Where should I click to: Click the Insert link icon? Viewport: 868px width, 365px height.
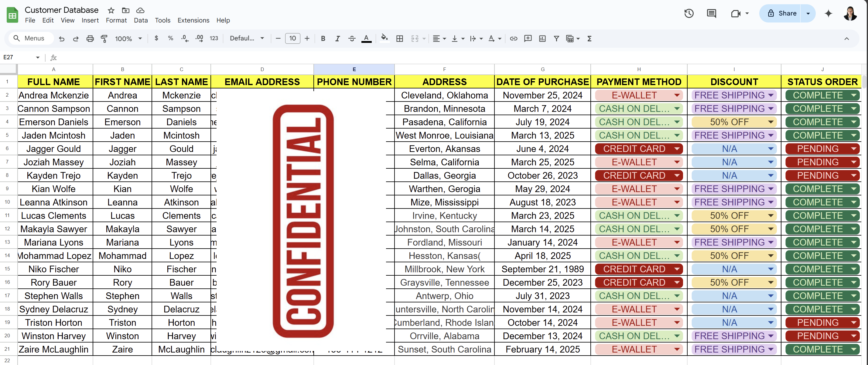pos(513,39)
